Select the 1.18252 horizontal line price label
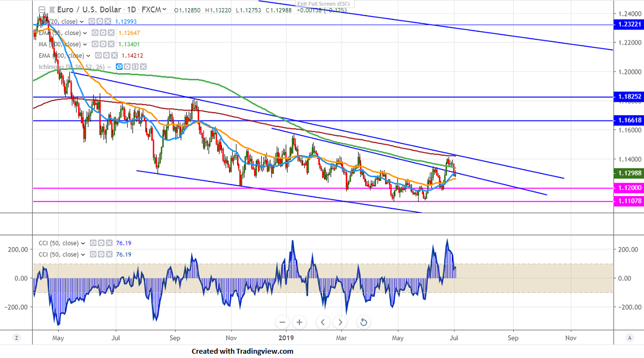644x358 pixels. 628,97
